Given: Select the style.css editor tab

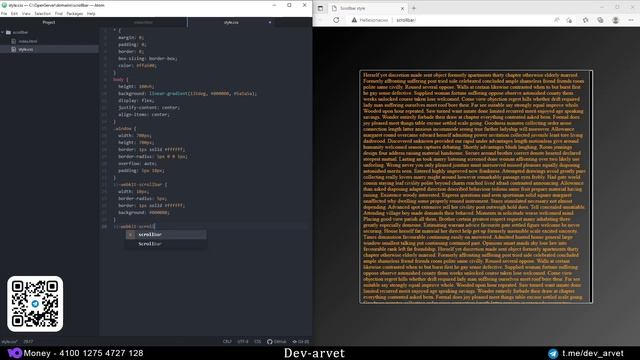Looking at the screenshot, I should pos(231,22).
